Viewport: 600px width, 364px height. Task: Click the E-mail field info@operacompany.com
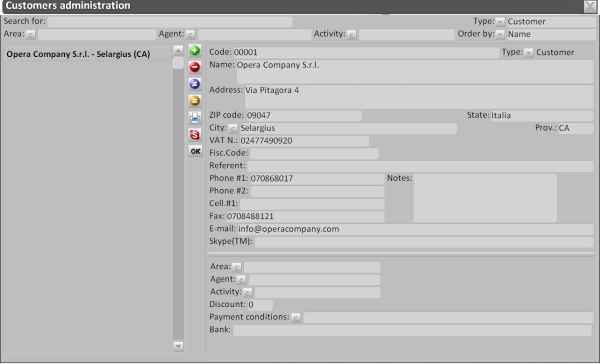(x=415, y=229)
